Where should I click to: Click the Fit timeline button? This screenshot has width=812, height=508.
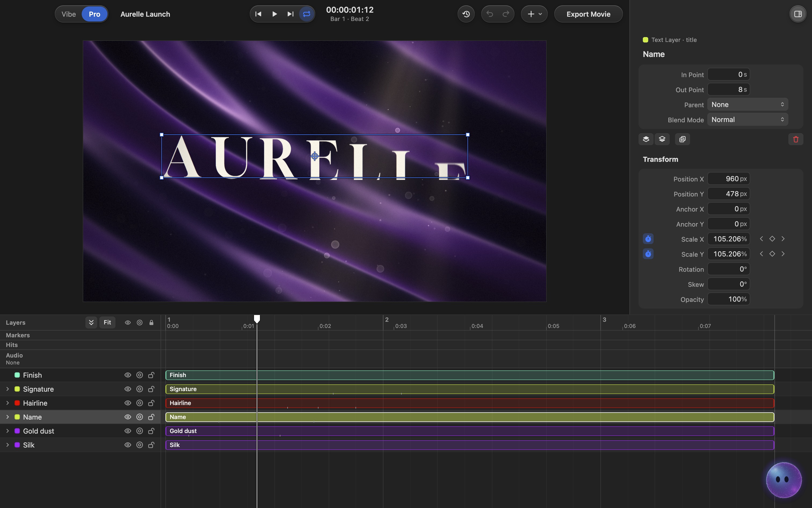pyautogui.click(x=107, y=323)
